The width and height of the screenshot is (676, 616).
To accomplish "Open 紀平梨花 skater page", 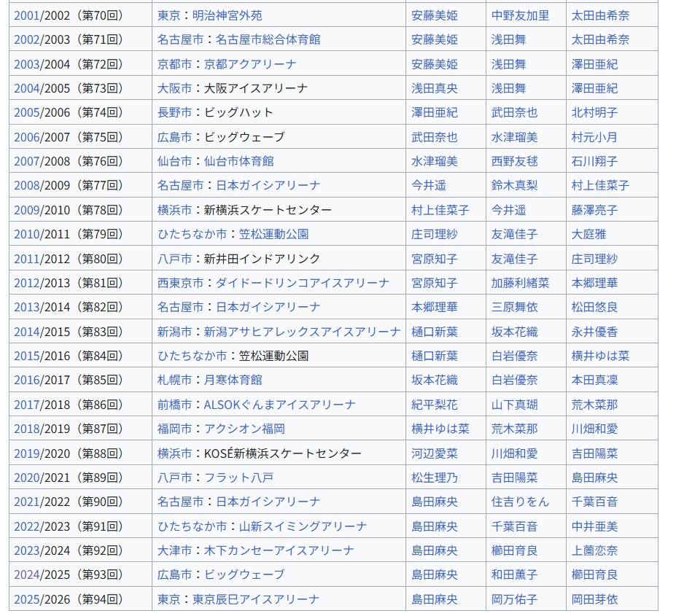I will coord(435,405).
